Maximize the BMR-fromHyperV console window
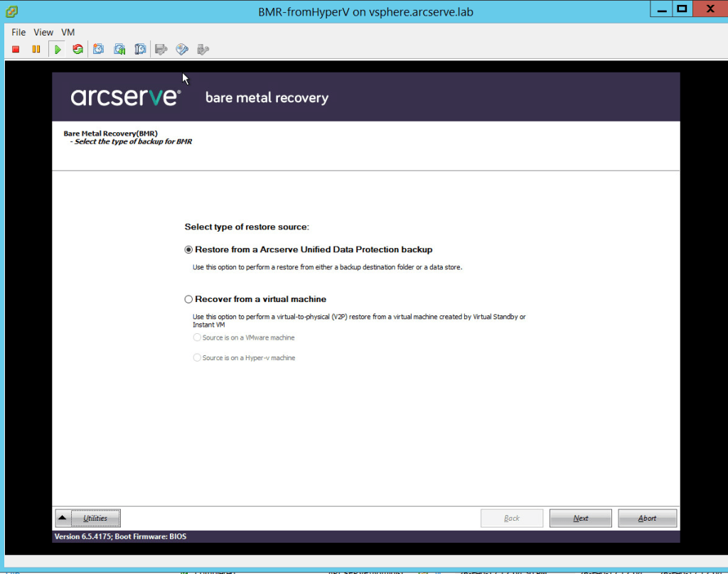 pos(682,9)
